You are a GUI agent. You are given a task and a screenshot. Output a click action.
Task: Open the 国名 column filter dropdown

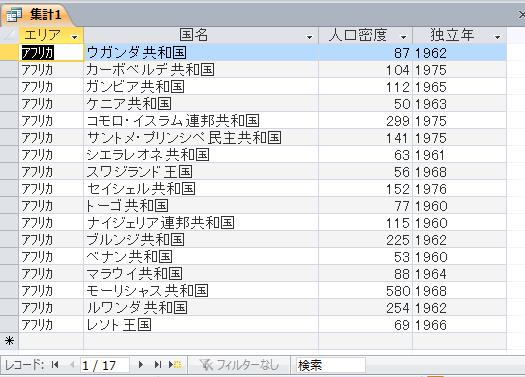point(309,36)
